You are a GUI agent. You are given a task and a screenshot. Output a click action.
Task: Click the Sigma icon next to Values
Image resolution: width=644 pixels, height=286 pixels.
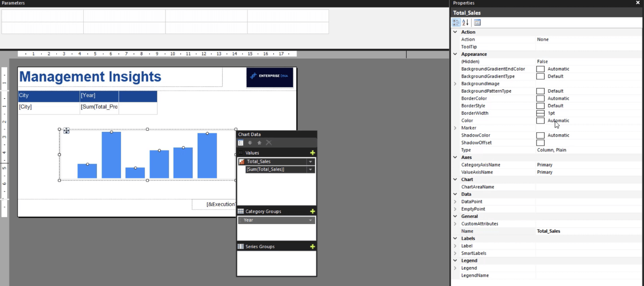coord(240,153)
